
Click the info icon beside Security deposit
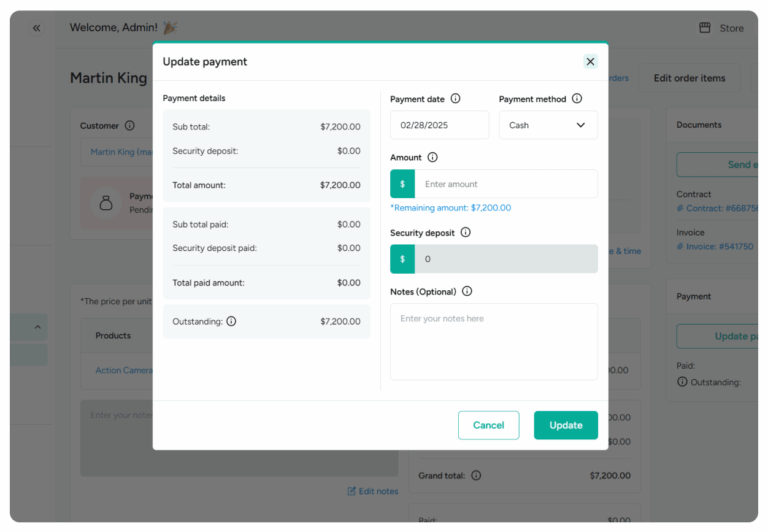(x=465, y=232)
